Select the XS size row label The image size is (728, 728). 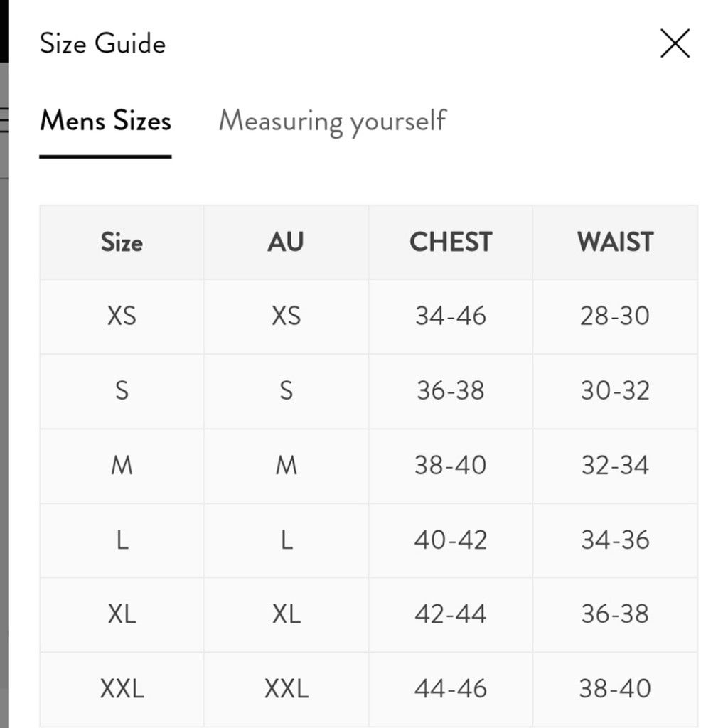click(x=122, y=316)
